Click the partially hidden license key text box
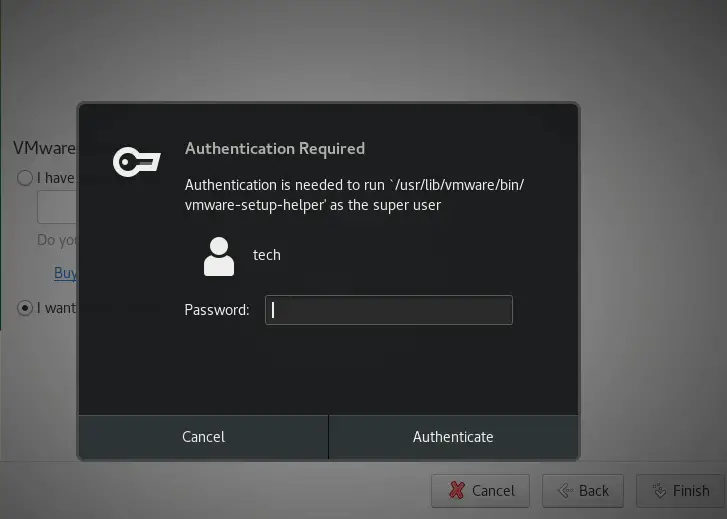The width and height of the screenshot is (727, 519). tap(57, 207)
